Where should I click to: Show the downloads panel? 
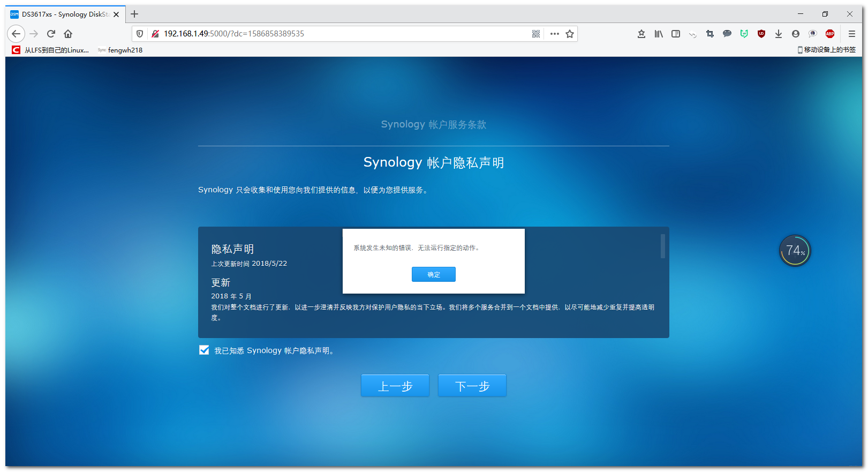(x=779, y=34)
